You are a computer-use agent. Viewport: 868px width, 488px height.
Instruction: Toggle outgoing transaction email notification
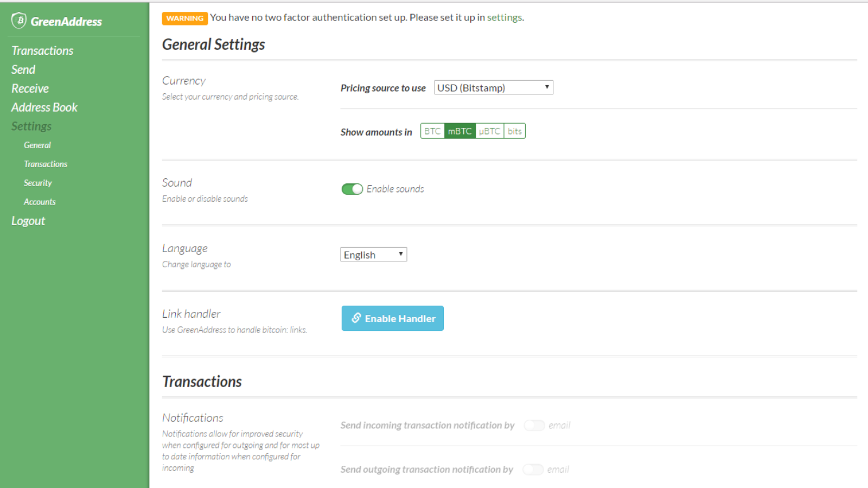(x=533, y=470)
